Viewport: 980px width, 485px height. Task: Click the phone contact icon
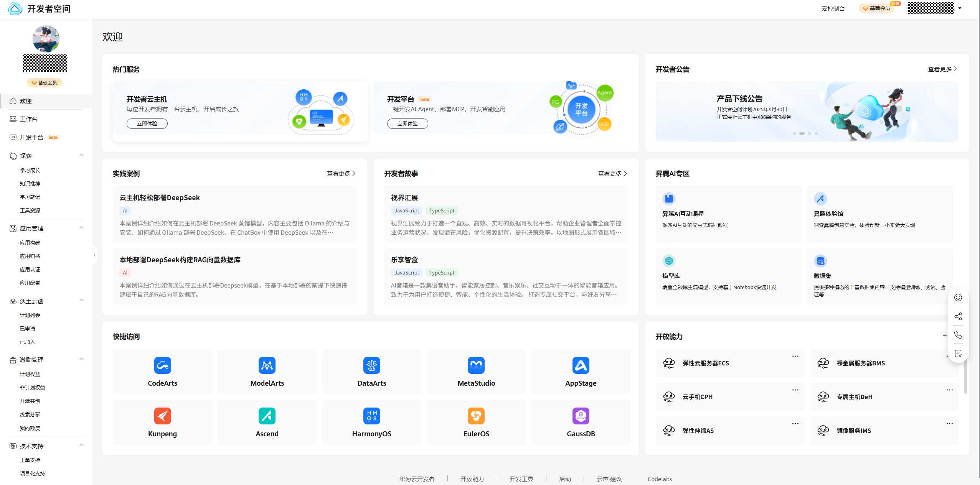point(958,335)
